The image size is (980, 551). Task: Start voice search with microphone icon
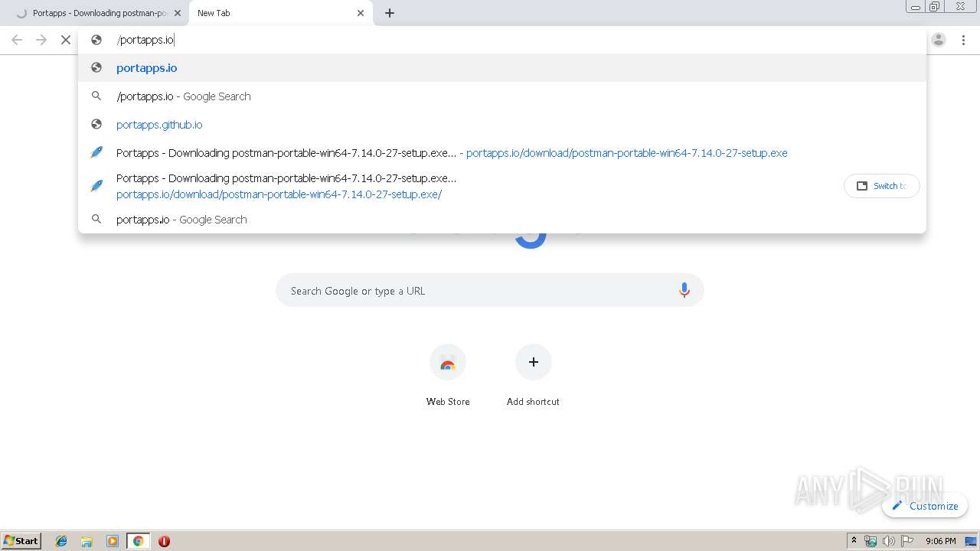(x=684, y=291)
